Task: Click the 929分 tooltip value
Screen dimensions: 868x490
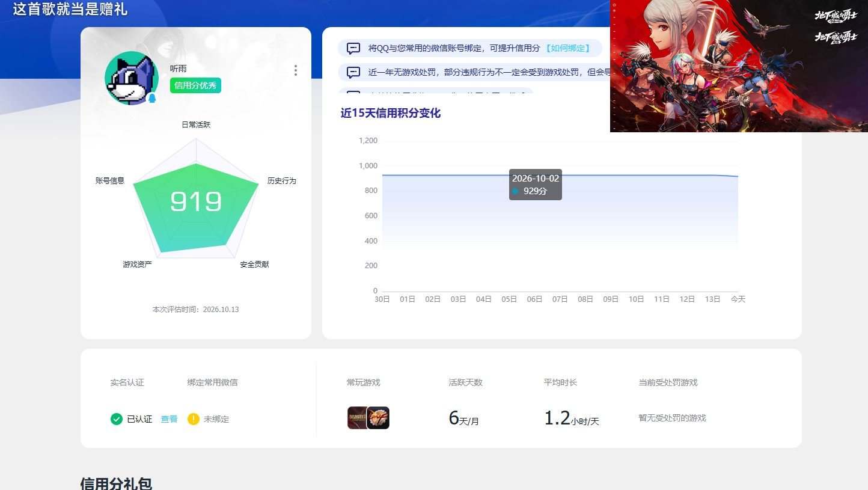Action: tap(535, 191)
